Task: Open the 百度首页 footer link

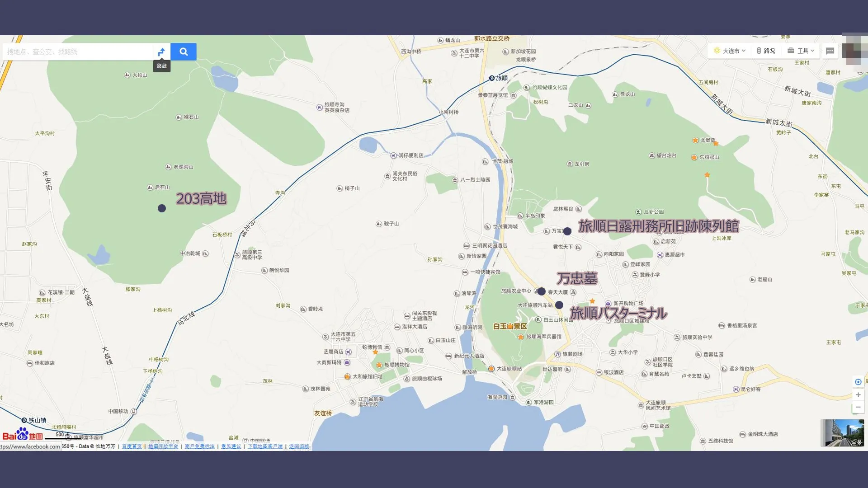Action: tap(132, 446)
